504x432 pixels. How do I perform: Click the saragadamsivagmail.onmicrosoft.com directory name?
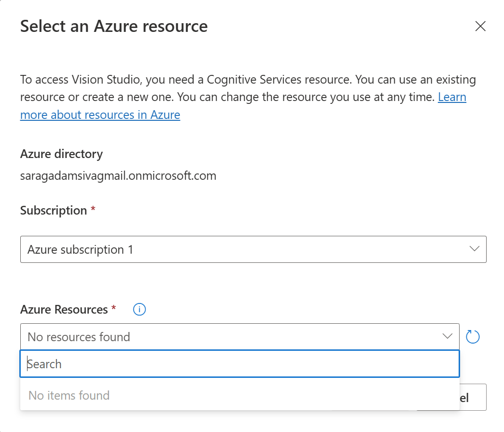(x=118, y=175)
